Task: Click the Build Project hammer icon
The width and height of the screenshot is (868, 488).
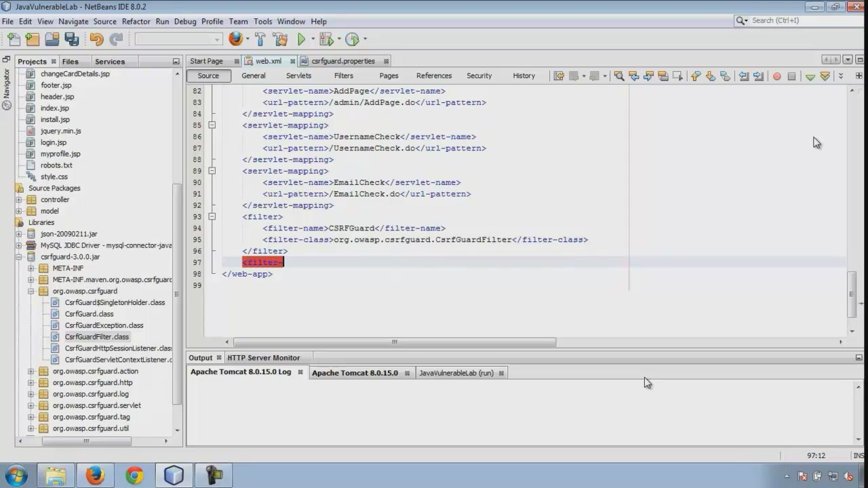Action: [260, 39]
